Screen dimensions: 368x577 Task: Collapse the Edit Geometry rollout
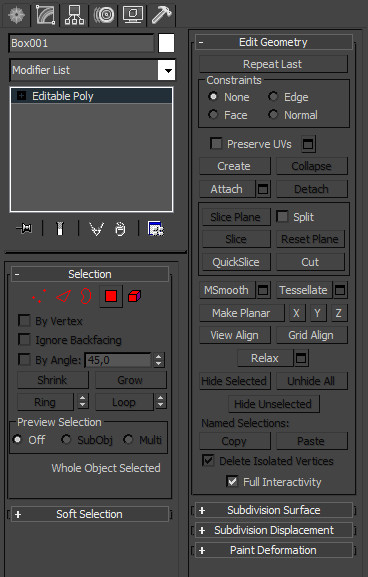click(274, 42)
